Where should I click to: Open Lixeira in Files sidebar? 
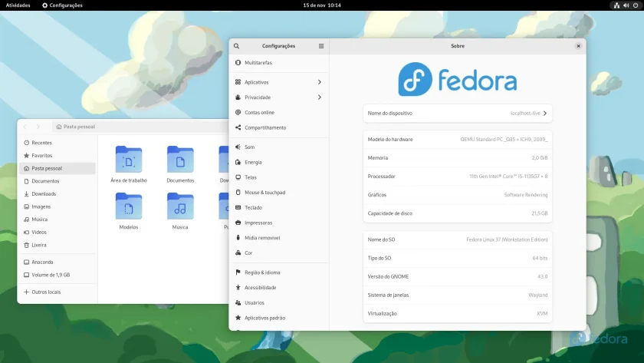[58, 245]
